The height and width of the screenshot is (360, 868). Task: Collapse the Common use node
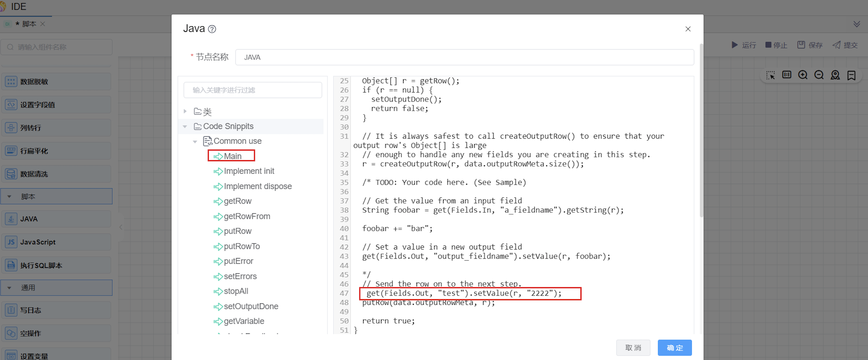click(x=195, y=141)
